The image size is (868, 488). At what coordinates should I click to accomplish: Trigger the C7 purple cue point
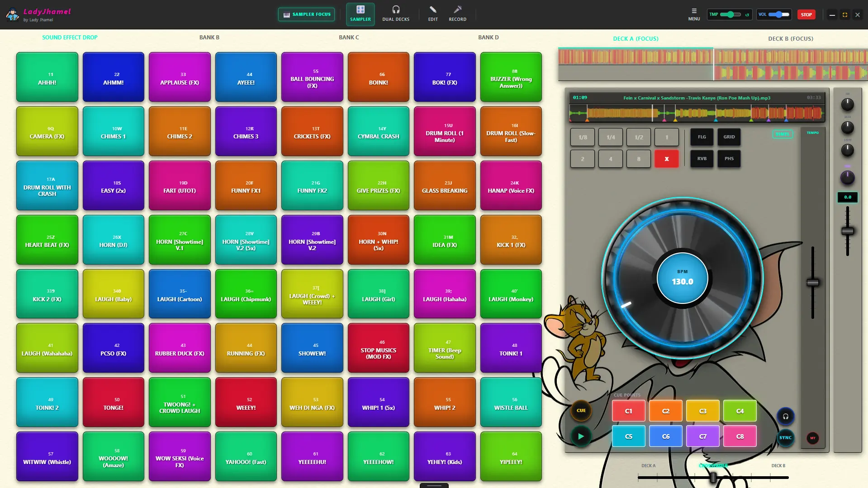[703, 436]
